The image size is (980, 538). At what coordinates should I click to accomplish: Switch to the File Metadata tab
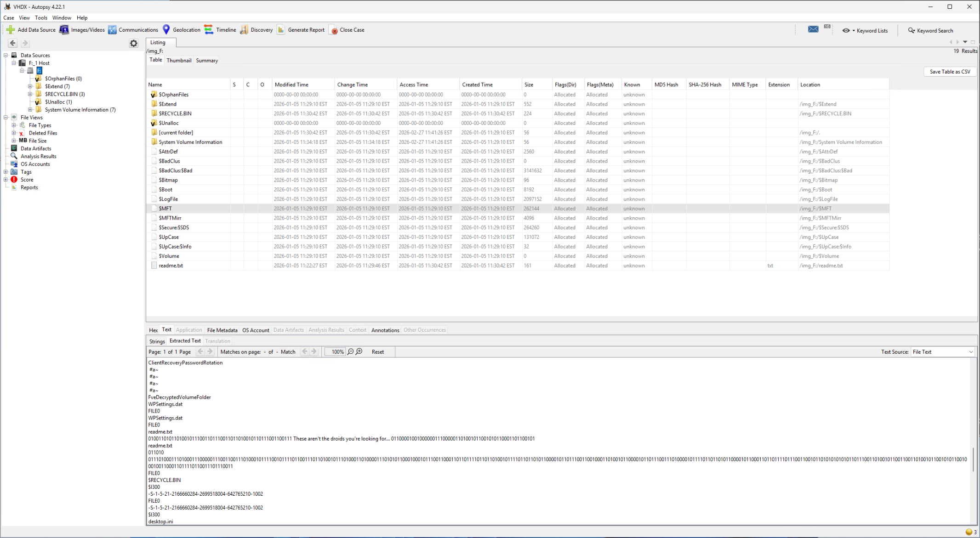coord(222,330)
